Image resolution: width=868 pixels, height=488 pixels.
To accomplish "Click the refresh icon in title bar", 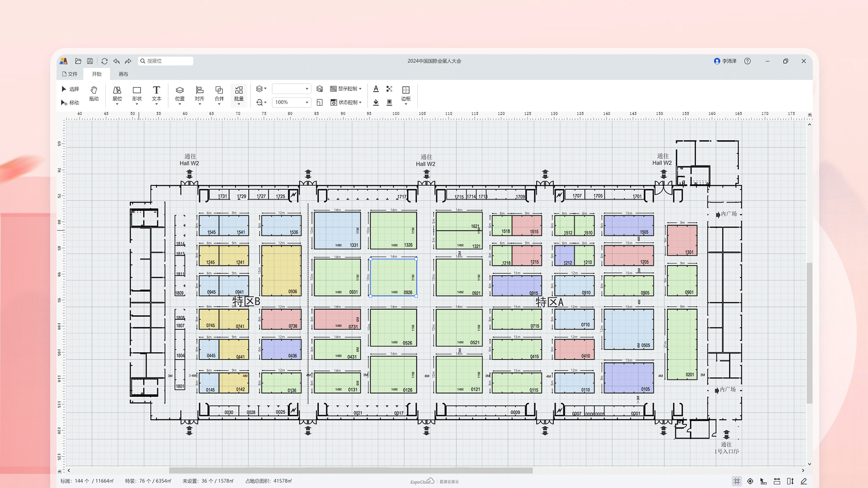I will [x=104, y=61].
